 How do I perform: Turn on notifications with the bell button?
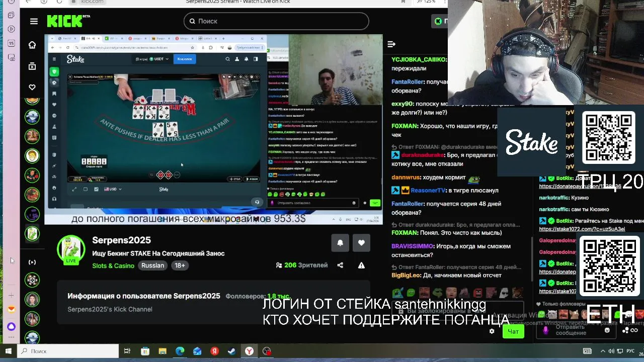pos(340,243)
